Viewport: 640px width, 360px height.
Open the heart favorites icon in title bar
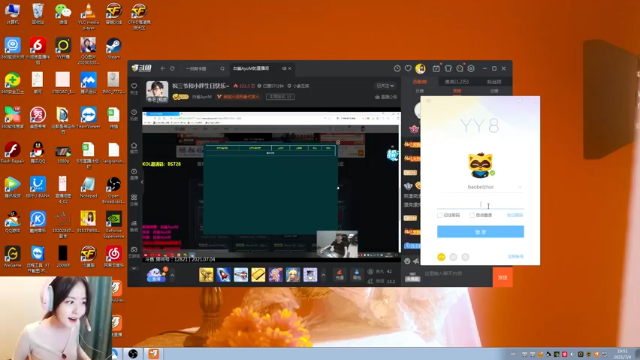point(408,69)
